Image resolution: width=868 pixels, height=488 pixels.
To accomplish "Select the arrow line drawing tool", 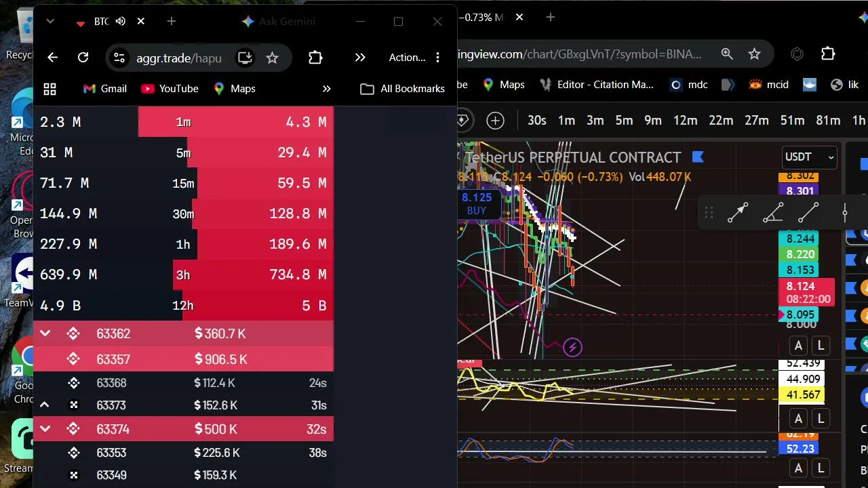I will click(738, 213).
